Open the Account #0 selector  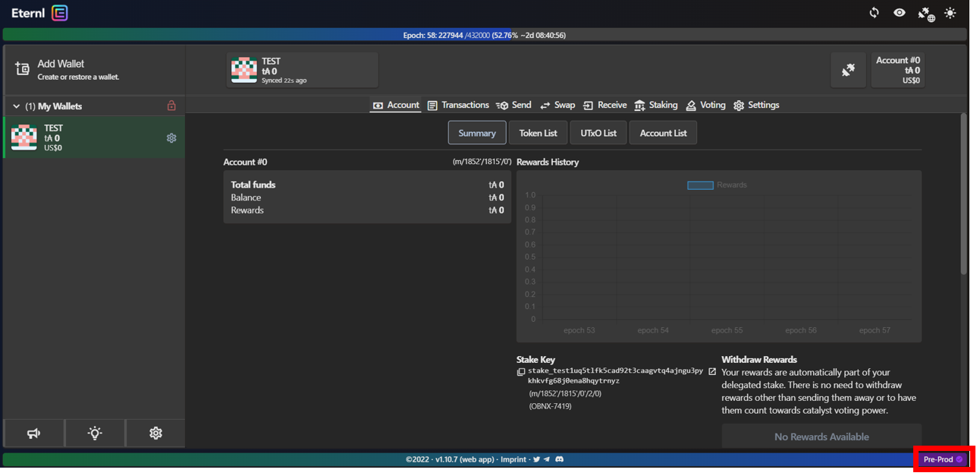[897, 71]
